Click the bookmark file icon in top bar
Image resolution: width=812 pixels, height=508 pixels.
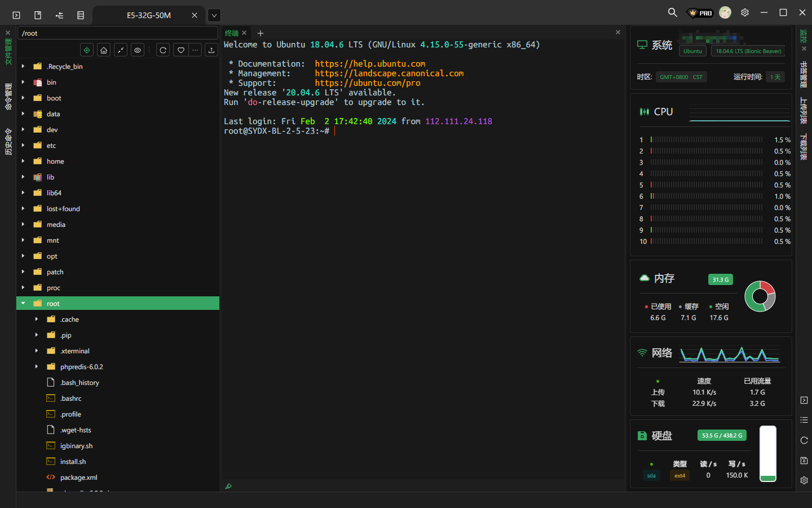click(x=38, y=15)
